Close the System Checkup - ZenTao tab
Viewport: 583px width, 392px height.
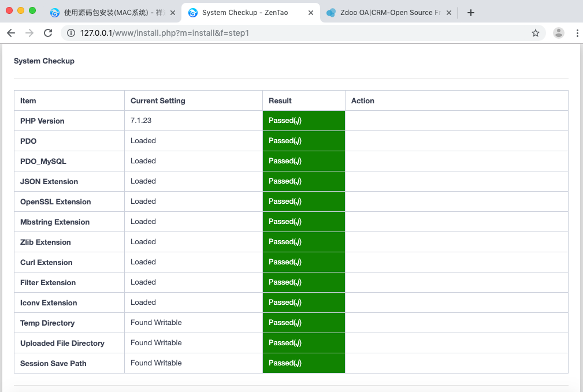coord(311,13)
